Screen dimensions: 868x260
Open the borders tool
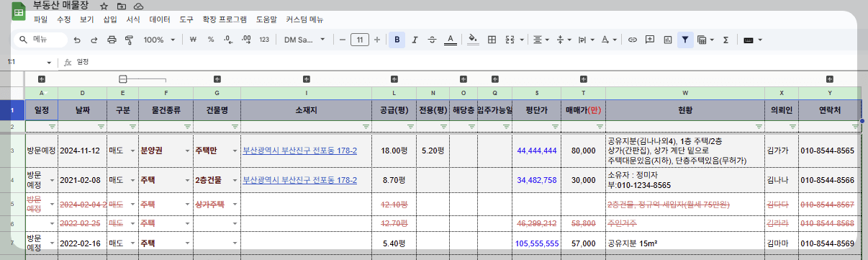[x=492, y=40]
